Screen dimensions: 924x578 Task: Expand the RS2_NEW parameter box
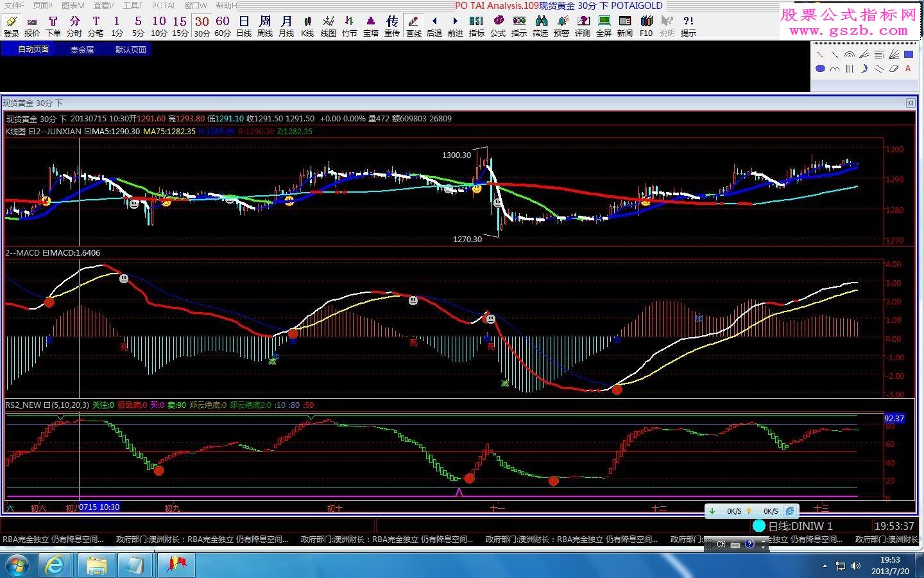click(x=47, y=405)
